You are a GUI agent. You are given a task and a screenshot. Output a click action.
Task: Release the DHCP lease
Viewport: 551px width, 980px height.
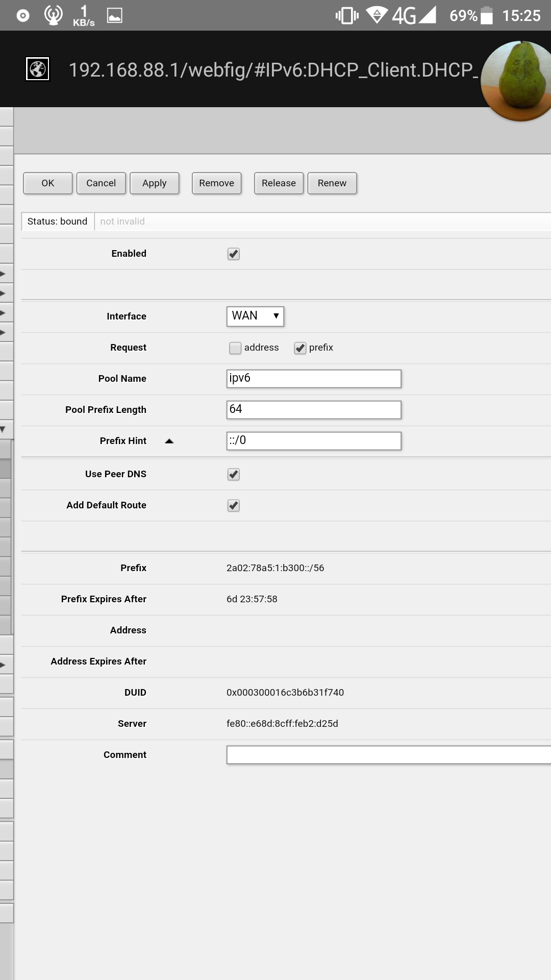point(279,183)
